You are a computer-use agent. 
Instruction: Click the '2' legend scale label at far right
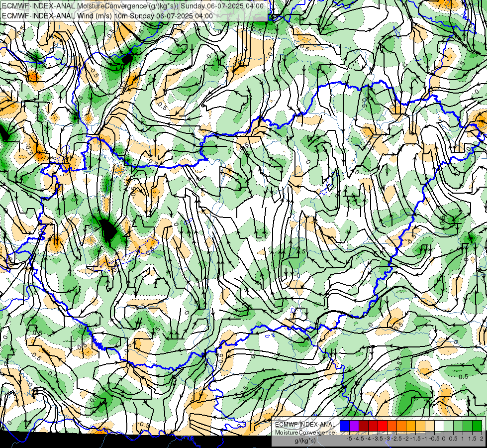482,439
